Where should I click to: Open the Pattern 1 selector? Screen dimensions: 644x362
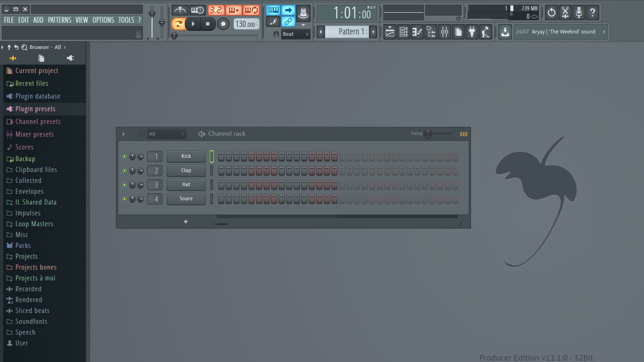point(347,32)
